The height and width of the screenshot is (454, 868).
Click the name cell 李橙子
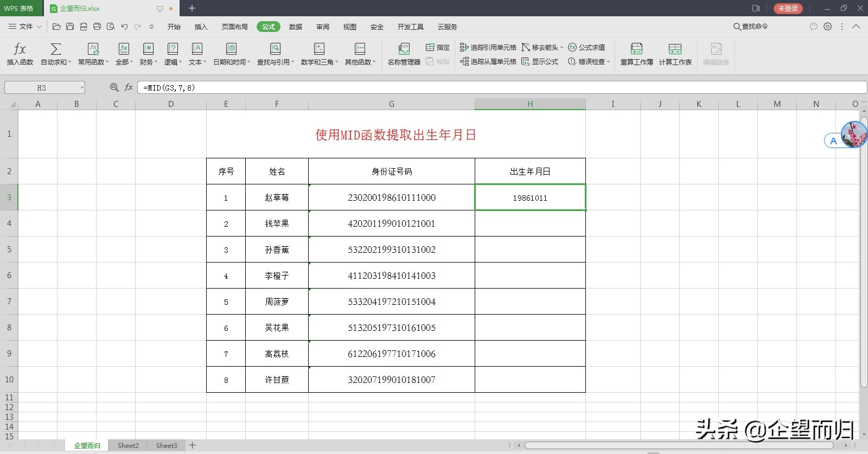point(277,276)
